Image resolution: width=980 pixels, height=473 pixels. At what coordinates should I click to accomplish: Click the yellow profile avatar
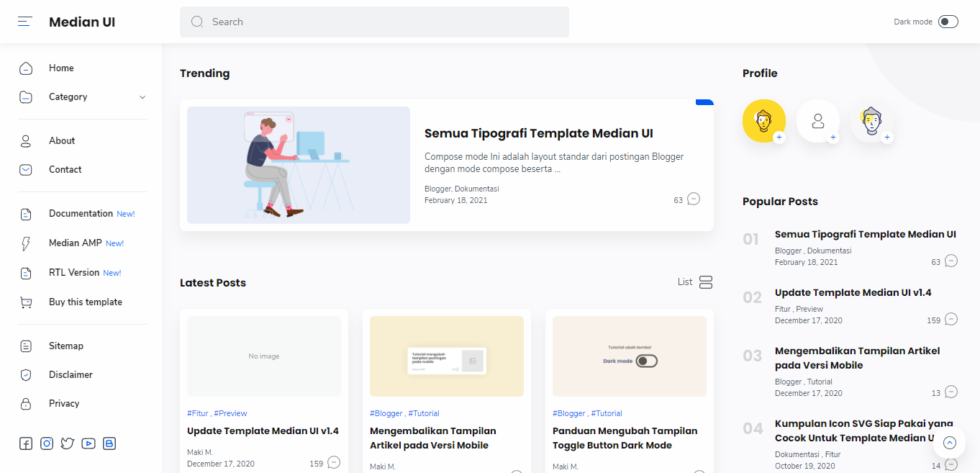point(764,121)
